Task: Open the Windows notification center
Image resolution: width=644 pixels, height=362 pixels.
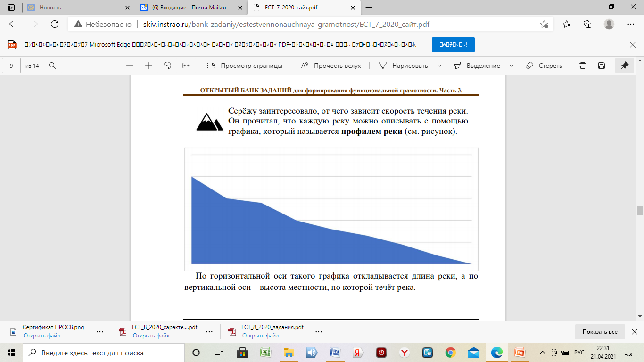Action: pyautogui.click(x=628, y=353)
